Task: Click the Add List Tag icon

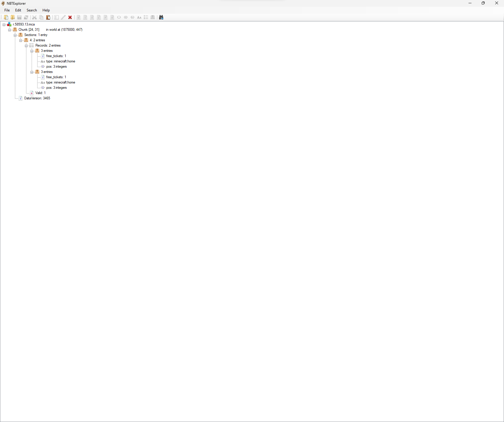Action: (146, 17)
